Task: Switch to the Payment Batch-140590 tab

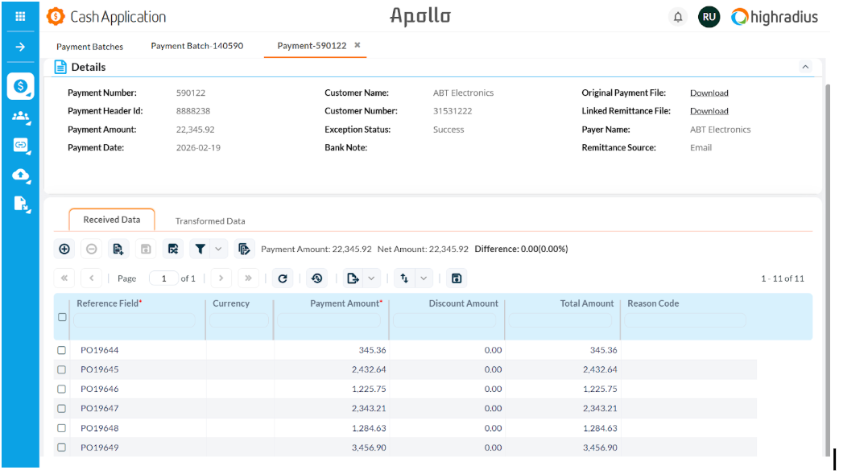Action: (197, 46)
